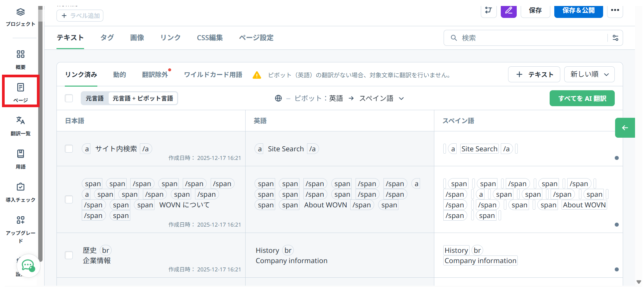Switch to the 翻訳除外 tab
The width and height of the screenshot is (644, 287).
(x=155, y=75)
